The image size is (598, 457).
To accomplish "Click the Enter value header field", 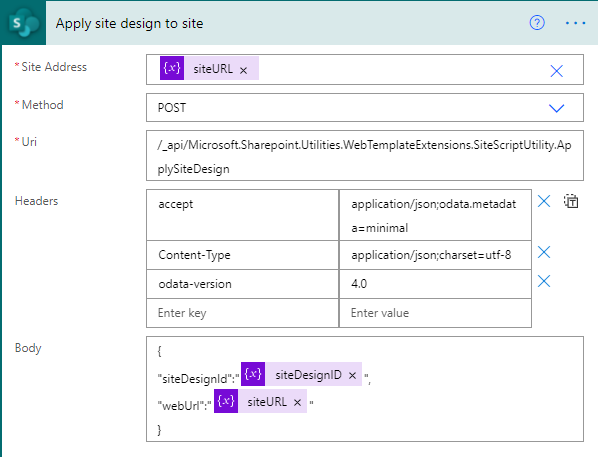I will coord(435,313).
